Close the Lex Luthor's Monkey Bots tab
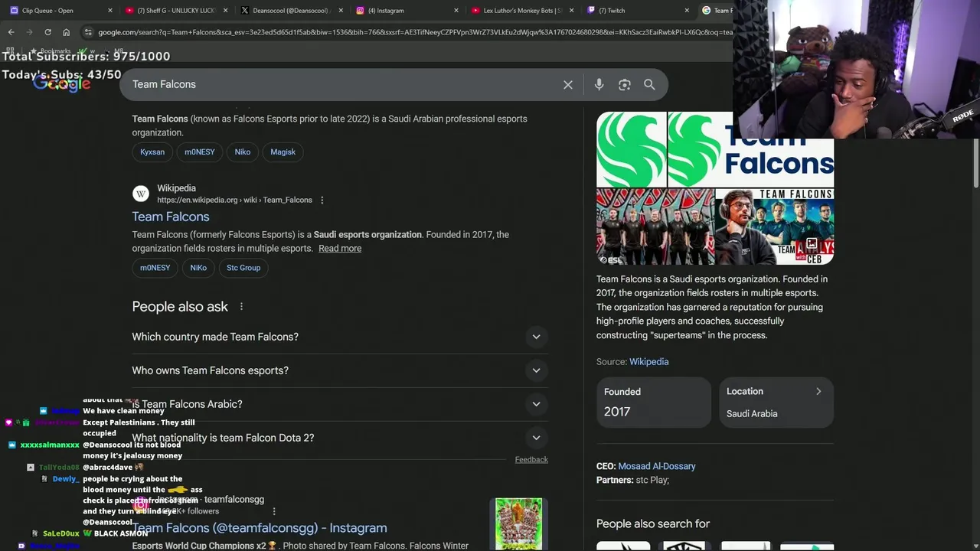Image resolution: width=980 pixels, height=551 pixels. point(571,11)
